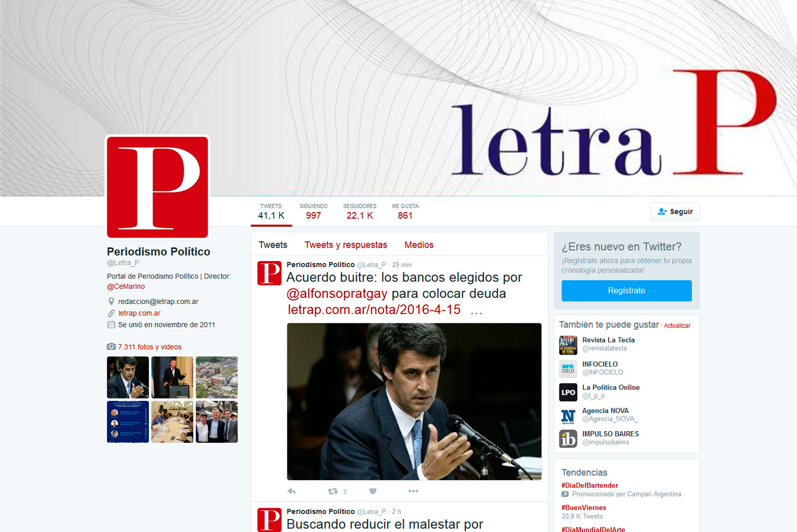The height and width of the screenshot is (532, 797).
Task: Switch to Tweets y respuestas tab
Action: click(346, 245)
